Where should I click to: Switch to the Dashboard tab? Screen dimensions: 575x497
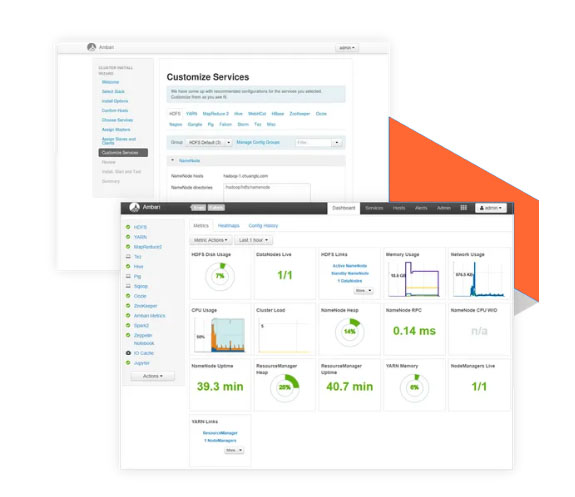click(x=344, y=208)
